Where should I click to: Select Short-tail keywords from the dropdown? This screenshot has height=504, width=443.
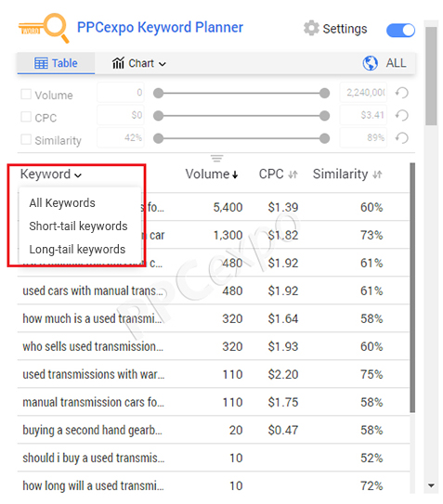pyautogui.click(x=78, y=226)
